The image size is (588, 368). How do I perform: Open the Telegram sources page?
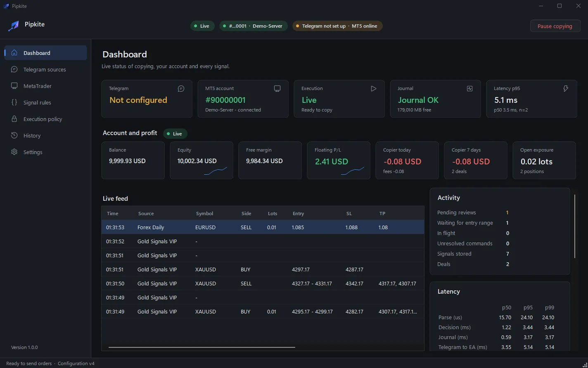tap(45, 69)
